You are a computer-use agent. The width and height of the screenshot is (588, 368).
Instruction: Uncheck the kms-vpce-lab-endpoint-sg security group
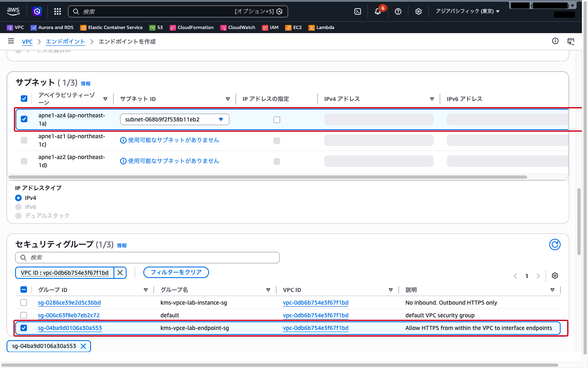coord(24,328)
